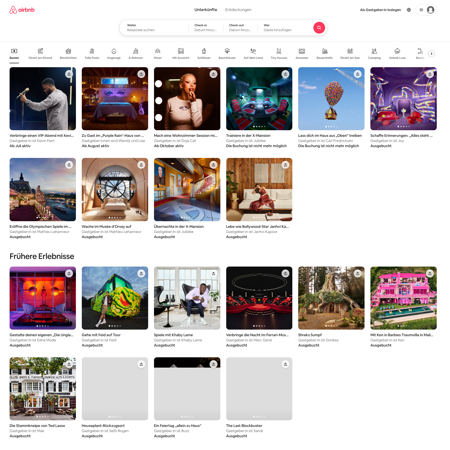Share the Barbie Traumvilla listing
The image size is (450, 450).
tap(430, 273)
